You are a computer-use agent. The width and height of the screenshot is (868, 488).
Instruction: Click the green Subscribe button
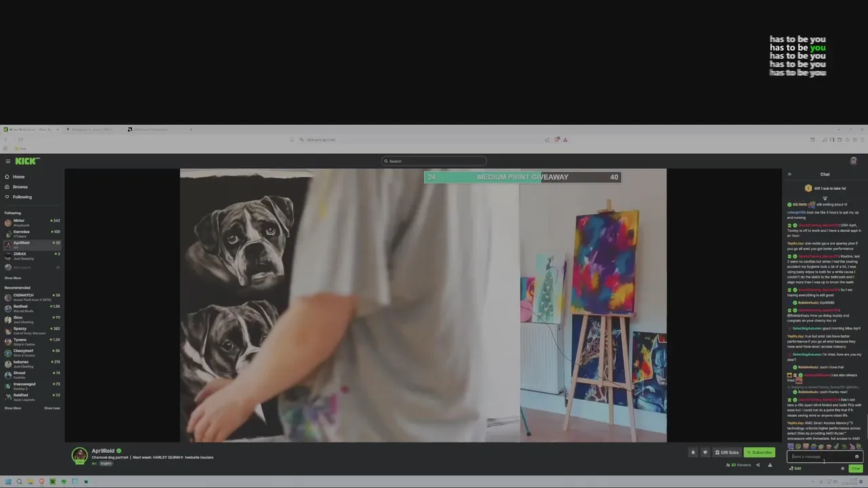pos(759,452)
